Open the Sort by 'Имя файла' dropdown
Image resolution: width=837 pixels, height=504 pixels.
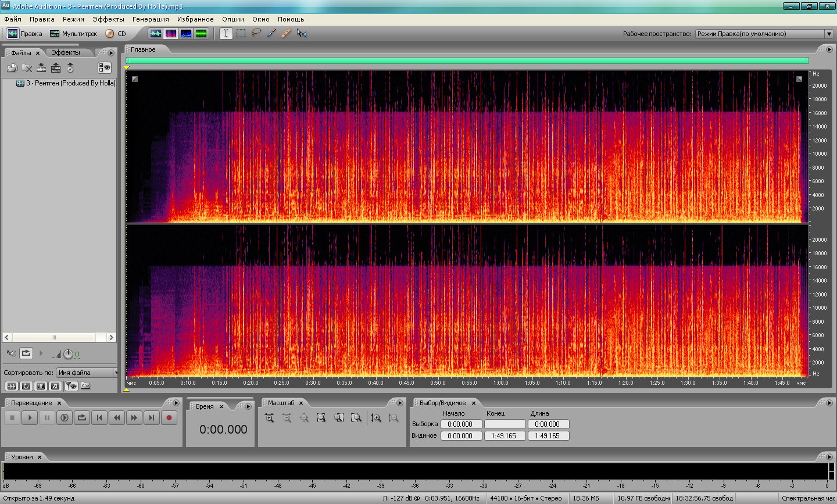(x=87, y=373)
